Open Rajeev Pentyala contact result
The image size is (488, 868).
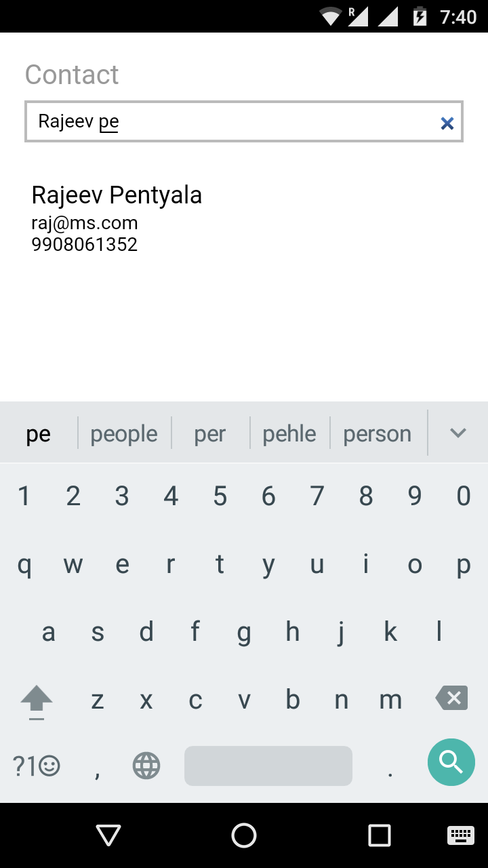pos(117,217)
